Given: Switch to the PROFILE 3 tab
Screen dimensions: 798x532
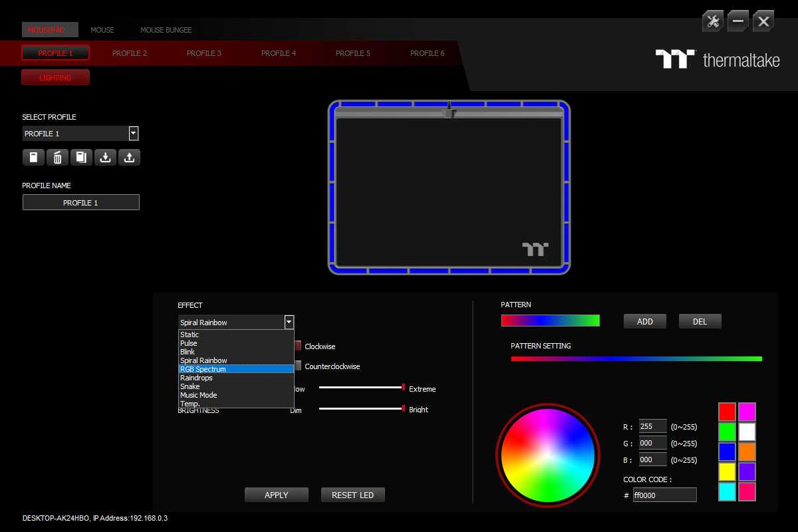Looking at the screenshot, I should 204,53.
